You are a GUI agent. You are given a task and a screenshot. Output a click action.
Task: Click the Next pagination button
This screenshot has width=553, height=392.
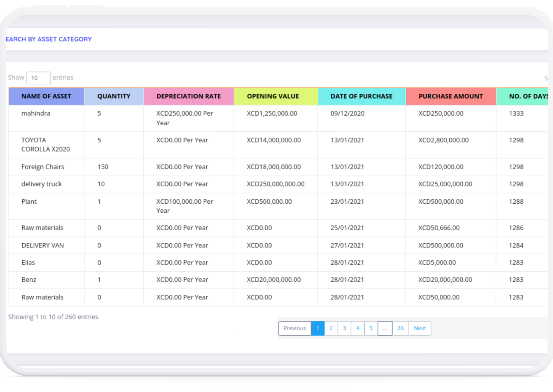(420, 328)
